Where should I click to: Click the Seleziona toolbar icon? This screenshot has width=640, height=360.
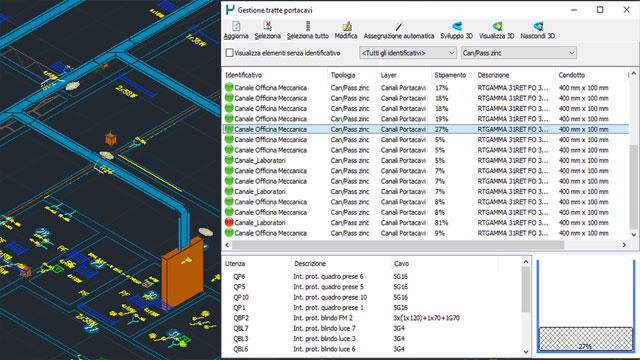click(x=267, y=27)
